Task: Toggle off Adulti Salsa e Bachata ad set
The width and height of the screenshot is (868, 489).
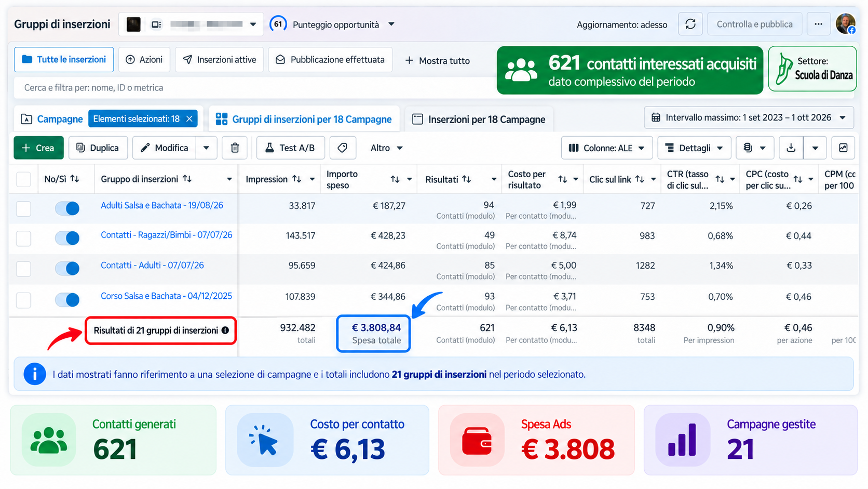Action: click(67, 208)
